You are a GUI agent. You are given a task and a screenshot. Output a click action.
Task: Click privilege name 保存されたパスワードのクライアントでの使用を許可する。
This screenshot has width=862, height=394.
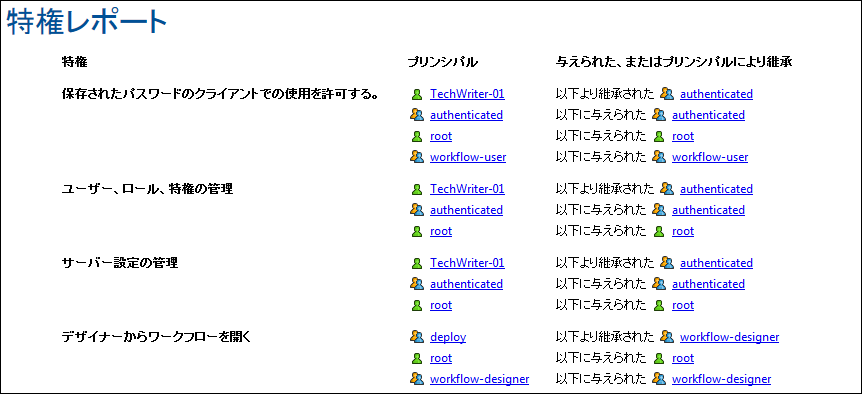point(220,95)
